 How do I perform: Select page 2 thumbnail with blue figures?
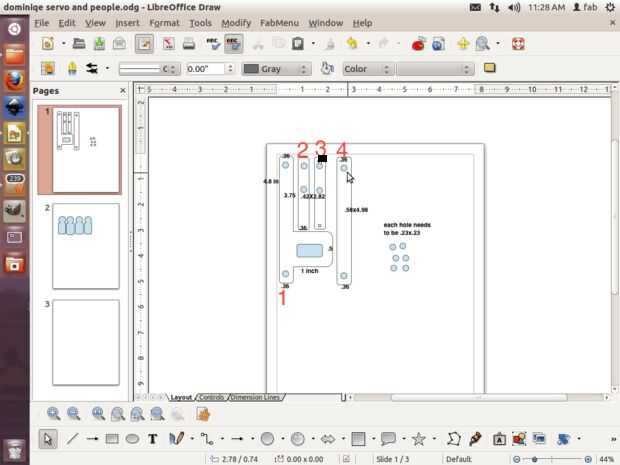pos(86,246)
